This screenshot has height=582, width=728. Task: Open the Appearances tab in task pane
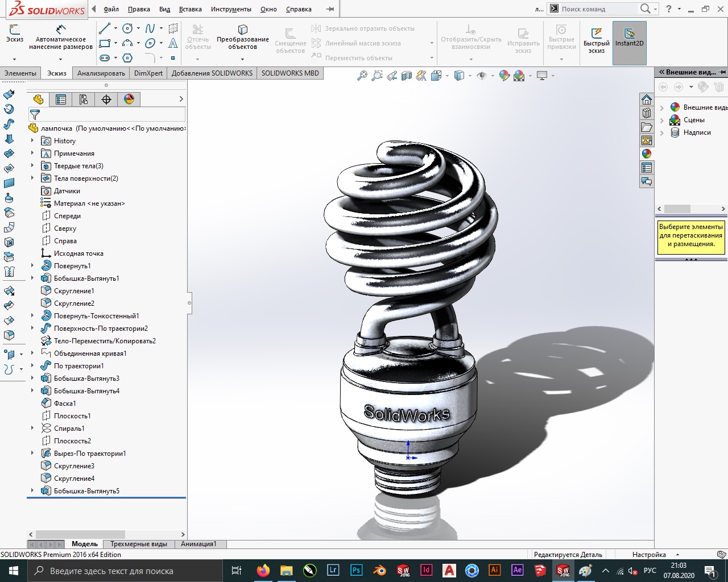(x=646, y=154)
